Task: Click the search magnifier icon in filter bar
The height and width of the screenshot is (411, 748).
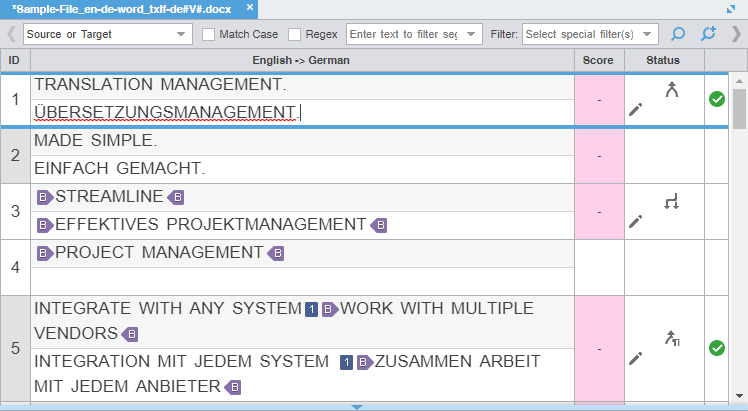Action: pos(678,34)
